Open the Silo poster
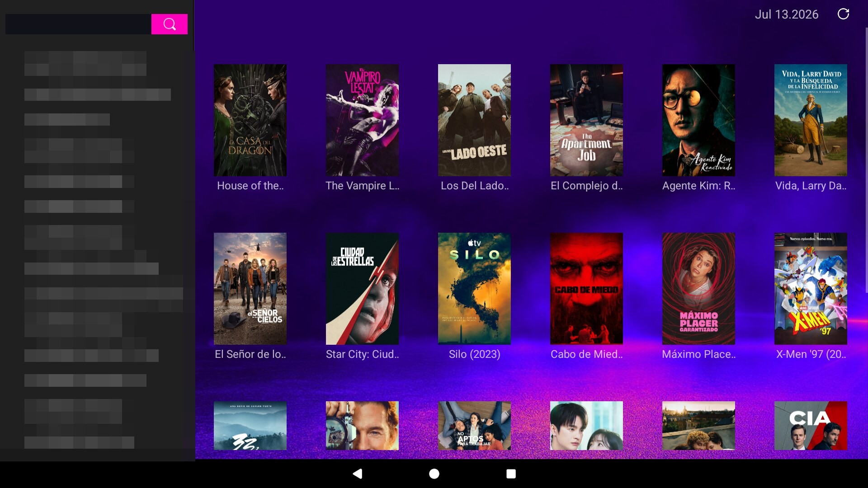 pos(474,289)
